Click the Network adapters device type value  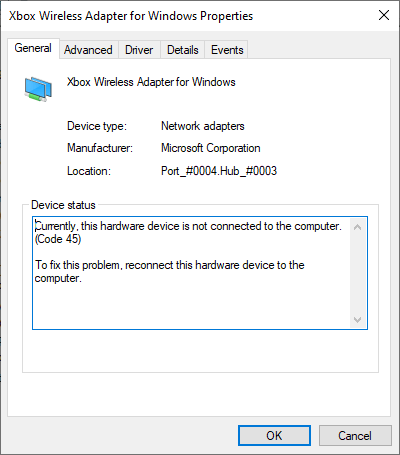[x=203, y=126]
